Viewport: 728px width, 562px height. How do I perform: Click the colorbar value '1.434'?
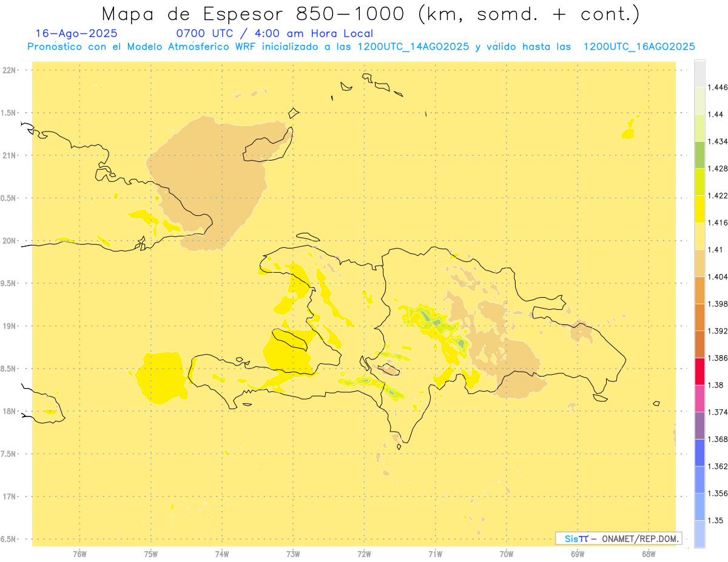718,141
